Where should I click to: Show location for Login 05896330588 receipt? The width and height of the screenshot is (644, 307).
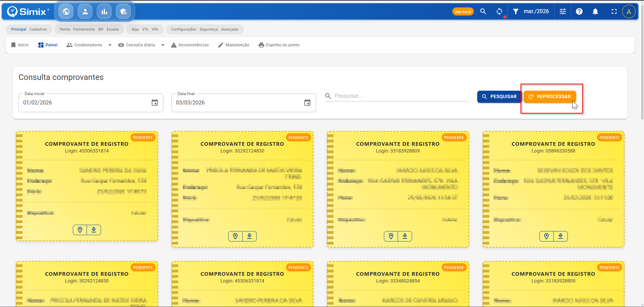tap(547, 236)
